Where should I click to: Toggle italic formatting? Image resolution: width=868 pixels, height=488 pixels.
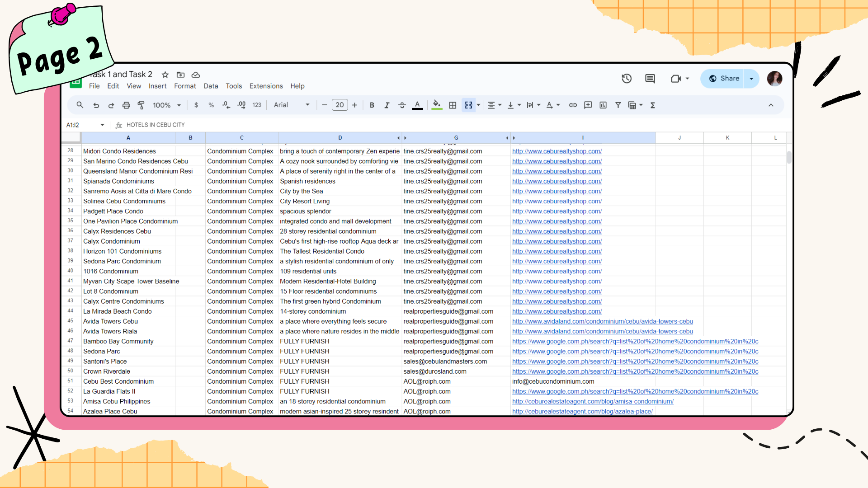pyautogui.click(x=387, y=105)
